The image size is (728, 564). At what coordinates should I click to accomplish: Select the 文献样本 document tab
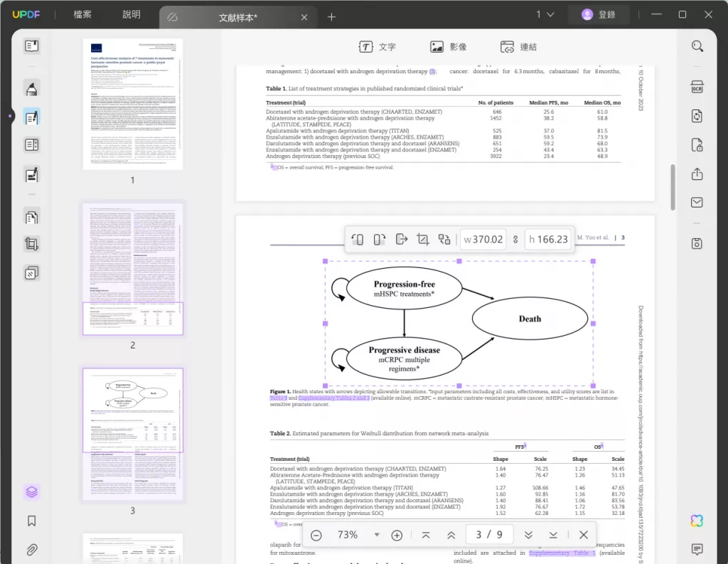click(x=238, y=18)
